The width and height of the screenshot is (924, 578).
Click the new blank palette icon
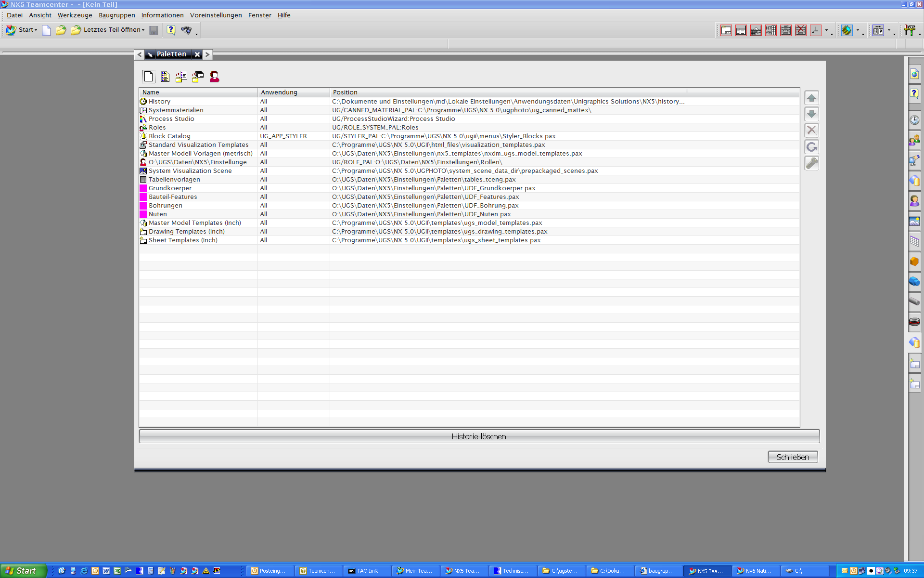148,77
